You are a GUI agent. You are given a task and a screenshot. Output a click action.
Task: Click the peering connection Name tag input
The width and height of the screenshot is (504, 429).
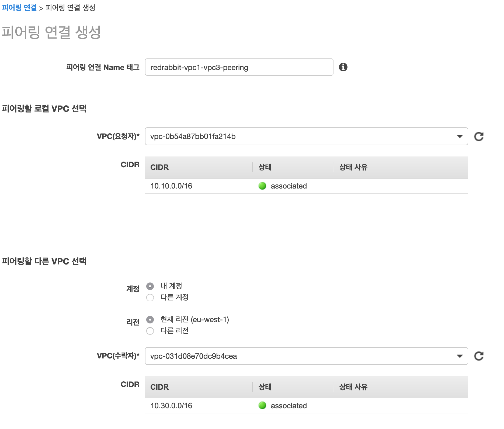pyautogui.click(x=239, y=67)
